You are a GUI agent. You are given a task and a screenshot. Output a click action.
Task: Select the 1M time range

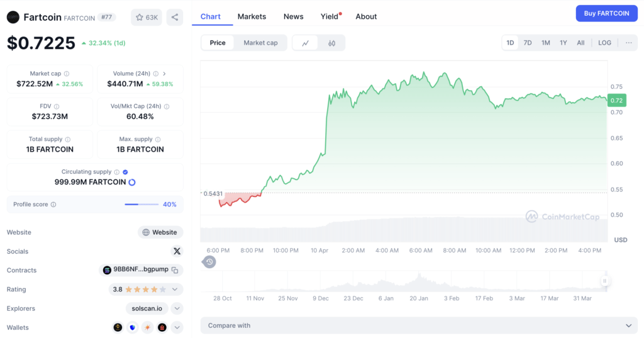coord(545,43)
